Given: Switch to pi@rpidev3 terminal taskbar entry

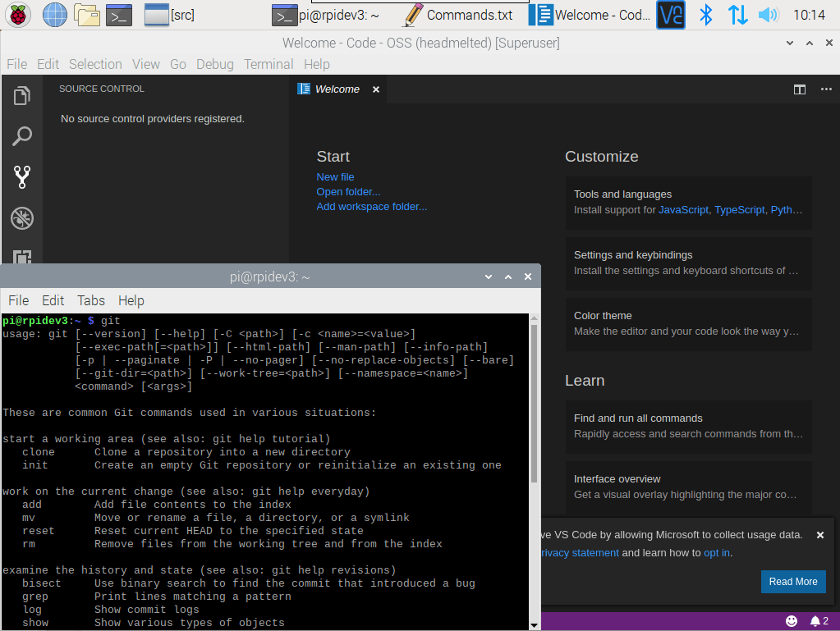Looking at the screenshot, I should tap(326, 15).
